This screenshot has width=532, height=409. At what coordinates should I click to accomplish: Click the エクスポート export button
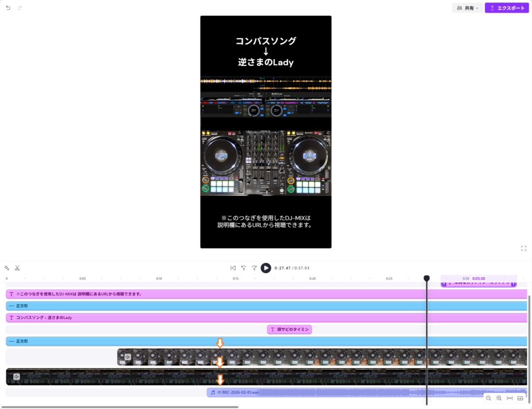click(x=507, y=8)
